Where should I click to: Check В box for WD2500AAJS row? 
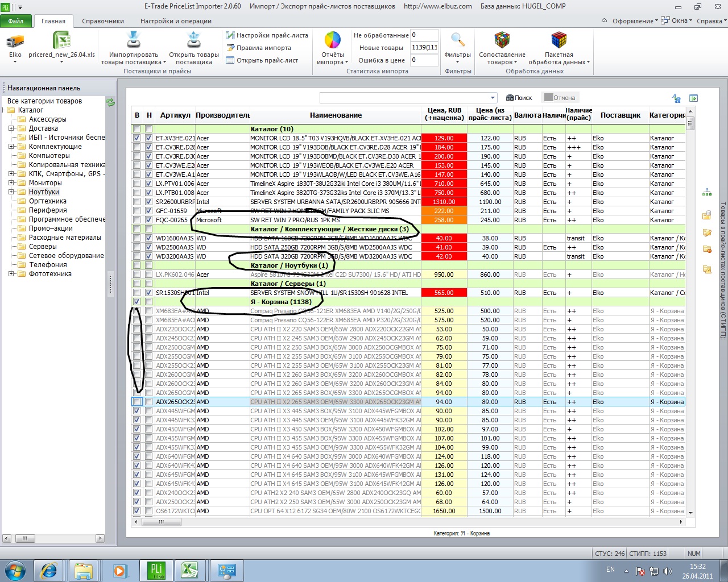point(136,247)
